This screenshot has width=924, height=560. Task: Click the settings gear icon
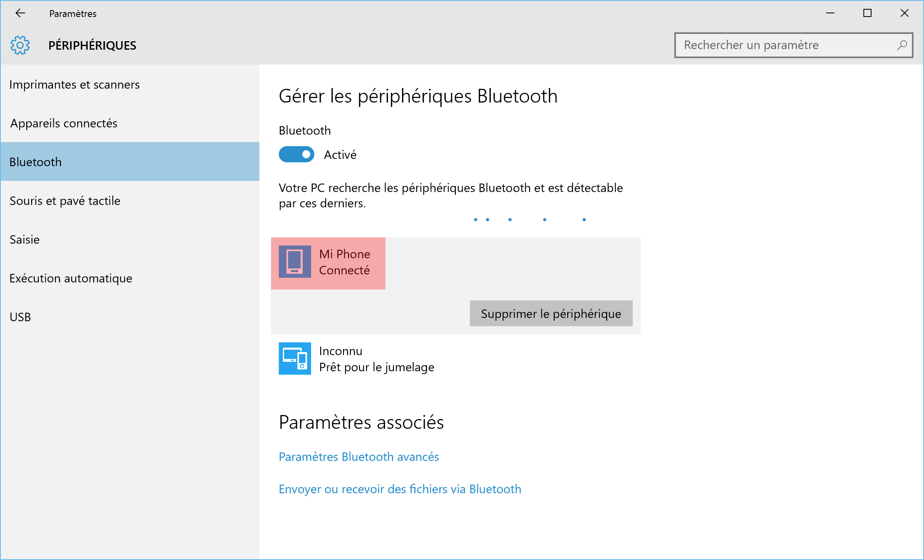[x=20, y=45]
